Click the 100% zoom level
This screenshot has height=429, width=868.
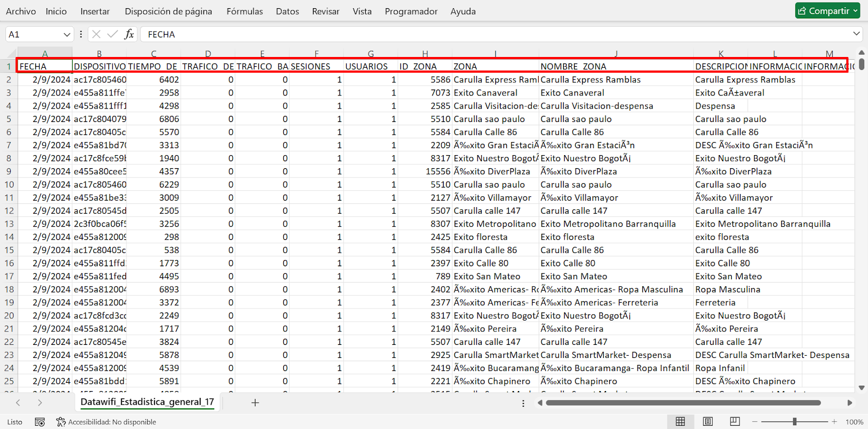(854, 422)
